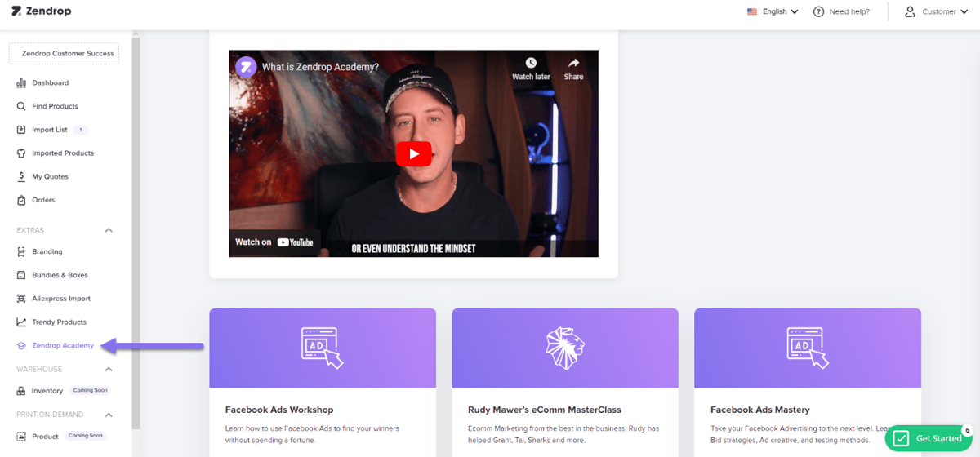980x457 pixels.
Task: Open the Inventory item
Action: [47, 391]
